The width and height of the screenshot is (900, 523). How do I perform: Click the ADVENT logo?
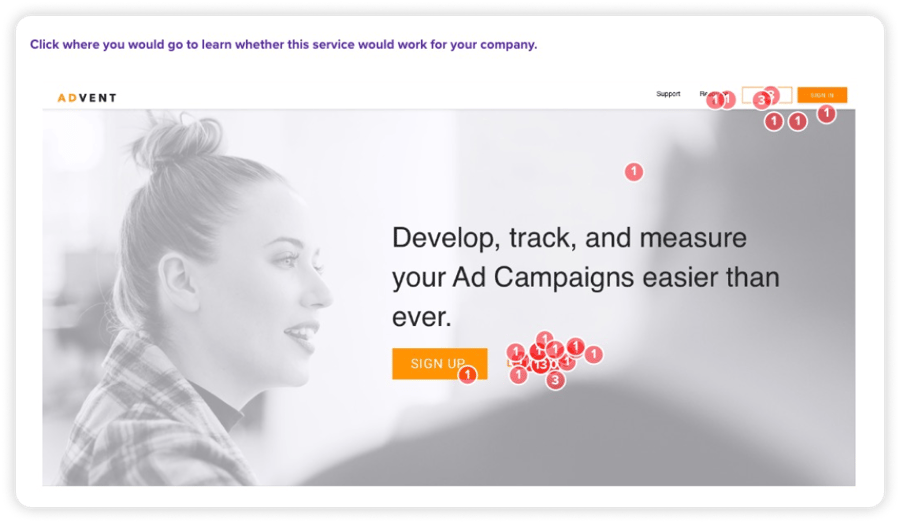[87, 98]
